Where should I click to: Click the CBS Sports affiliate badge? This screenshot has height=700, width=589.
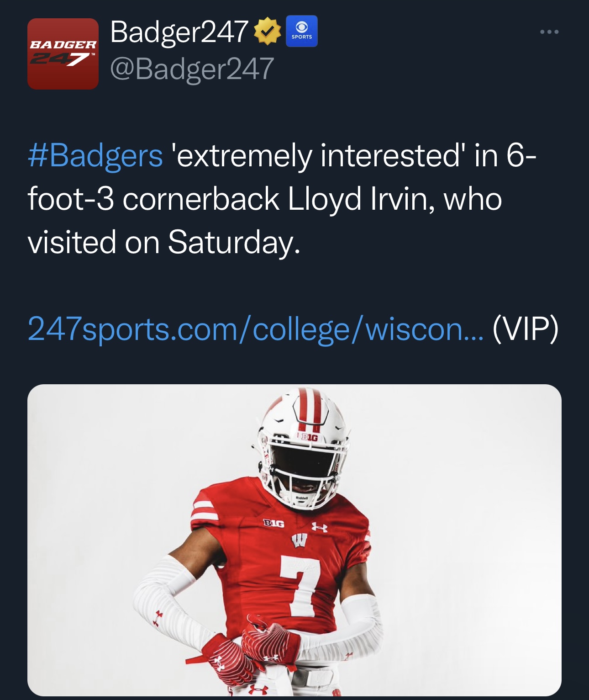point(301,32)
